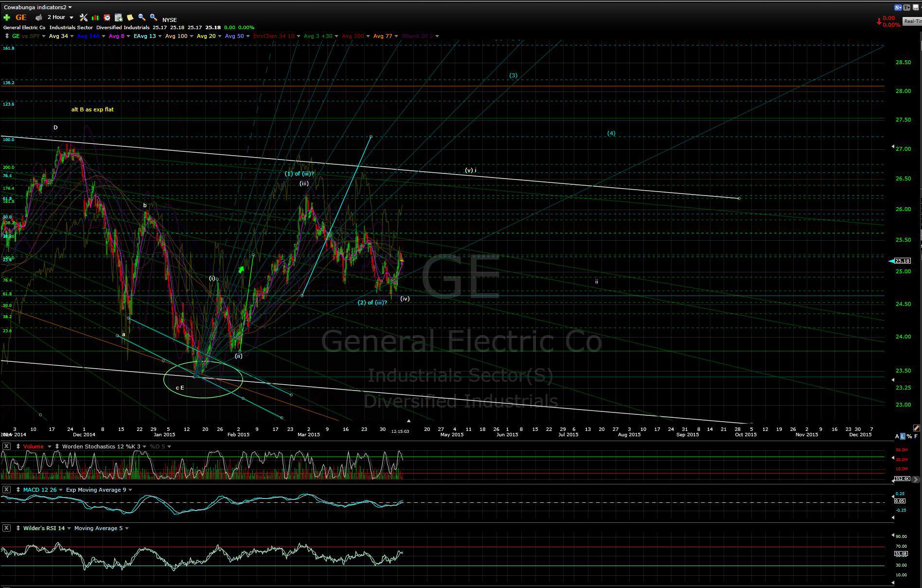Close the Wilder's RSI pane with X
The image size is (922, 588).
point(6,528)
